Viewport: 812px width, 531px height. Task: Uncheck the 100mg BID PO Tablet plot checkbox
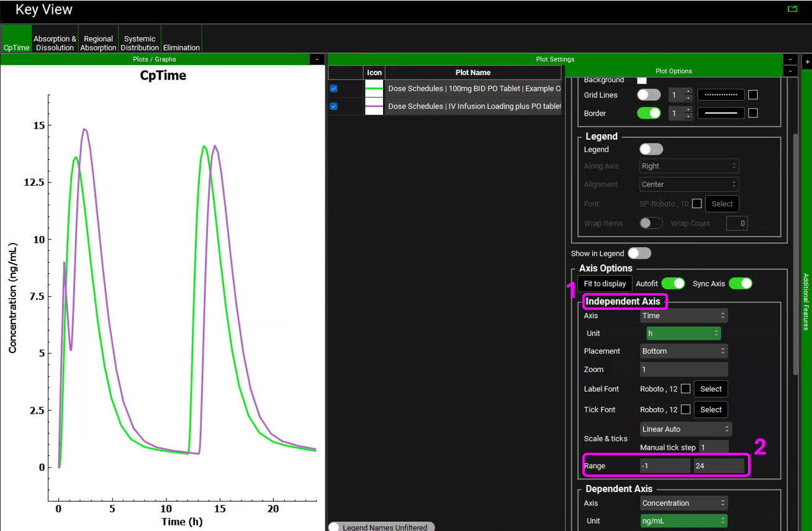[334, 89]
